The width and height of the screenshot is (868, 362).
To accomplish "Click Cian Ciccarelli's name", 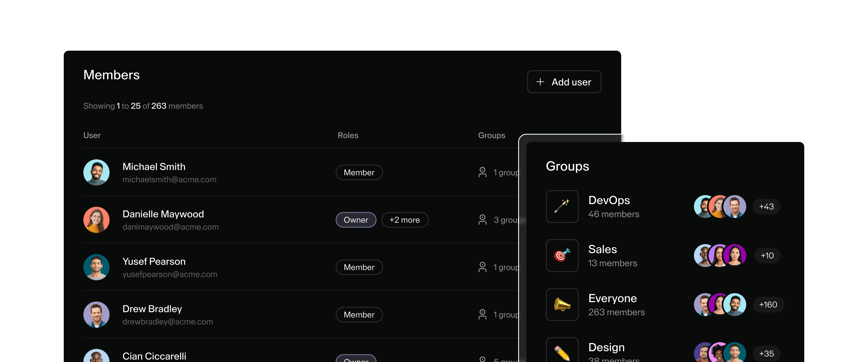I will (154, 356).
